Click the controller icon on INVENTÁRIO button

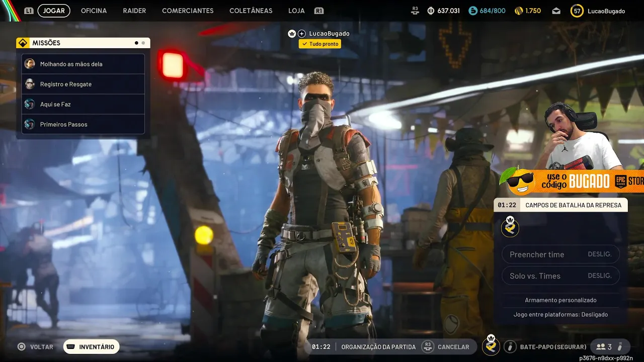coord(71,347)
